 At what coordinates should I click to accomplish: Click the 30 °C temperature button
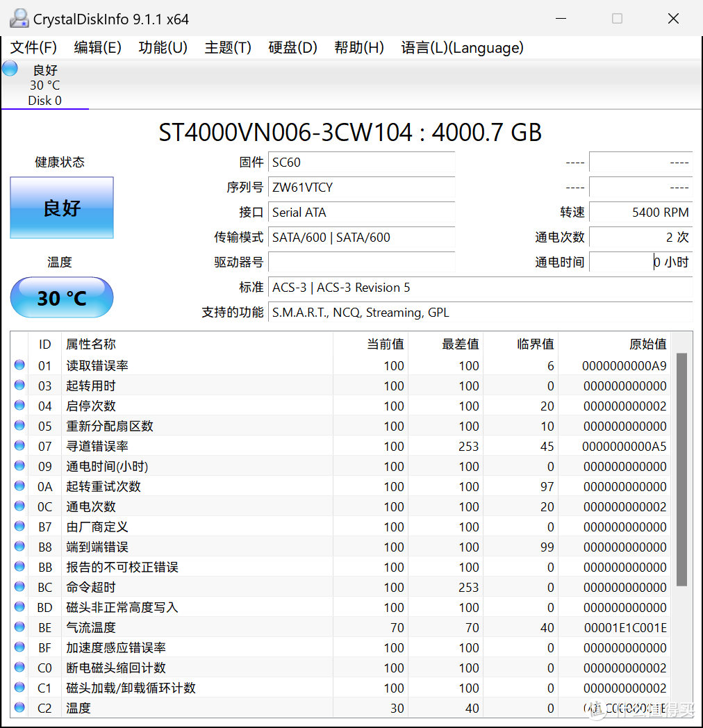tap(61, 297)
